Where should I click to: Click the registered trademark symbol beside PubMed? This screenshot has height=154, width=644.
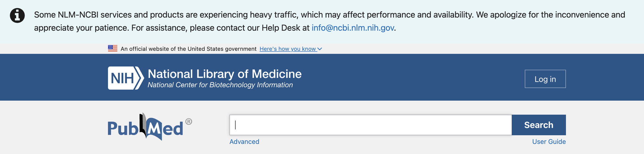pyautogui.click(x=189, y=122)
